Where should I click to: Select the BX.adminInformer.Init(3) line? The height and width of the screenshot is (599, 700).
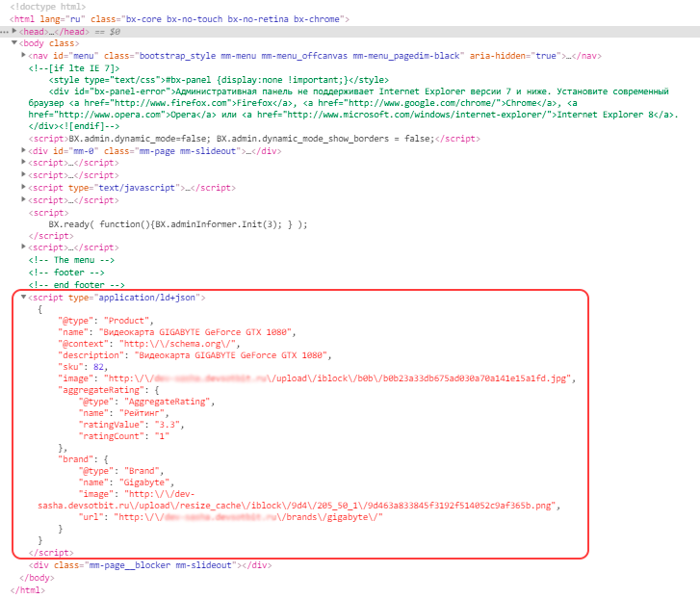(x=178, y=224)
